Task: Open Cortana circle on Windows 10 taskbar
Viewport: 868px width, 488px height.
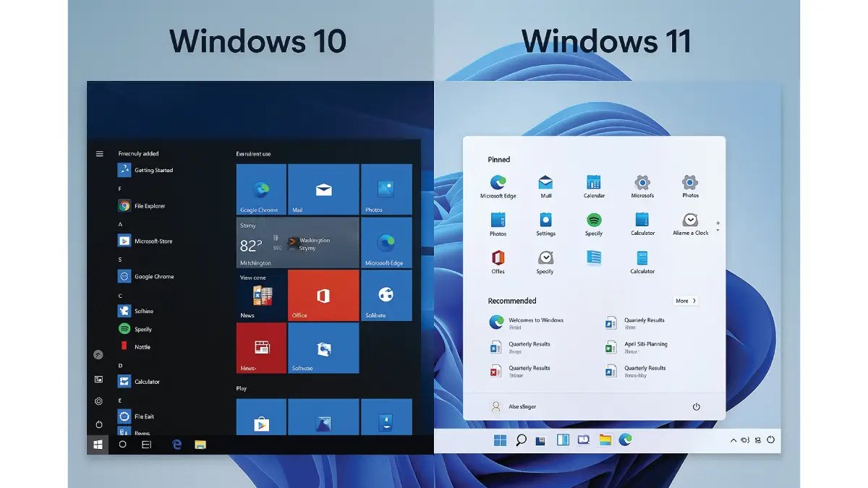Action: pos(122,445)
